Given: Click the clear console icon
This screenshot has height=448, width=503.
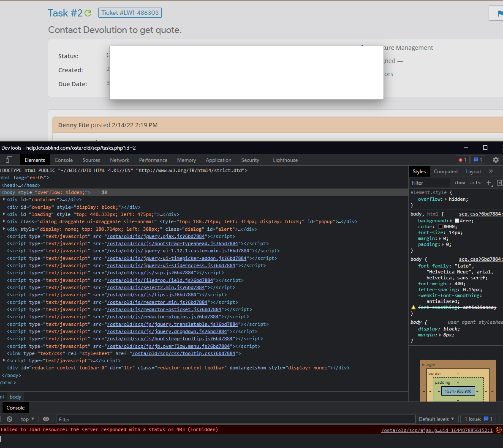Looking at the screenshot, I should click(10, 419).
